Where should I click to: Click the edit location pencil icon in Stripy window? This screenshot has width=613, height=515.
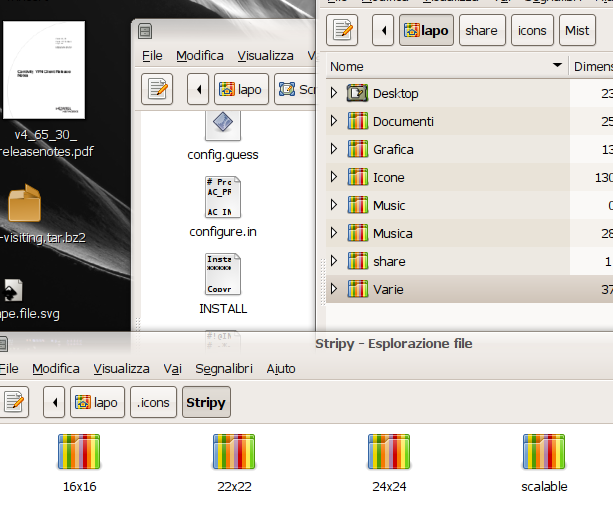(x=14, y=402)
